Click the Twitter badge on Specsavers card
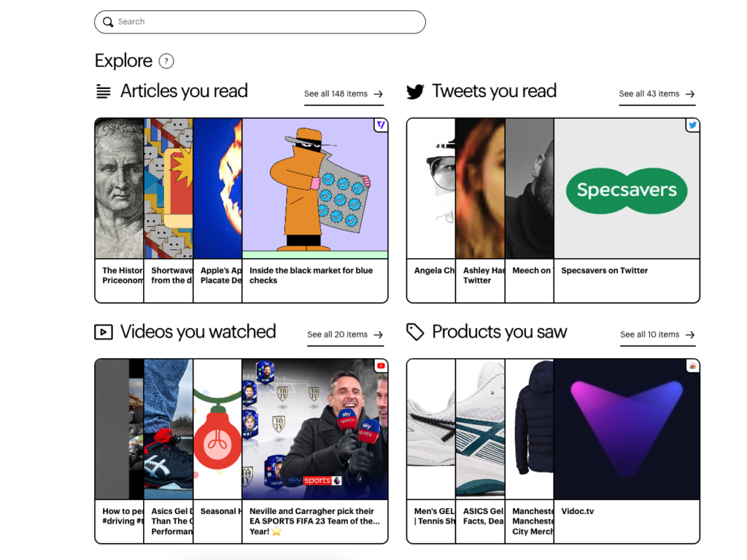 point(692,125)
